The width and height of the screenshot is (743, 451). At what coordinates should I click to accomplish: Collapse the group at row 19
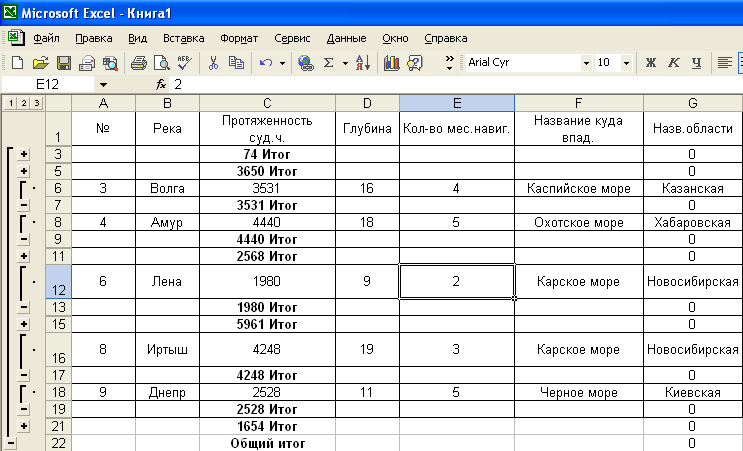(24, 409)
